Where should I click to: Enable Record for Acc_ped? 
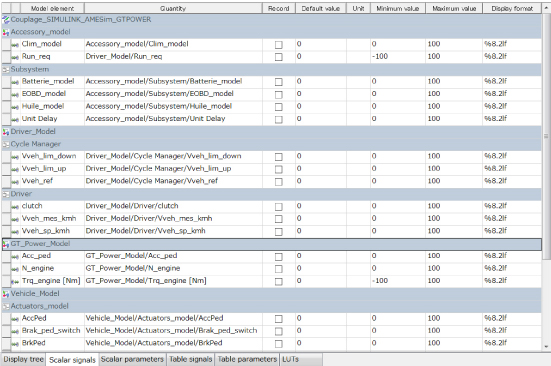[x=279, y=256]
